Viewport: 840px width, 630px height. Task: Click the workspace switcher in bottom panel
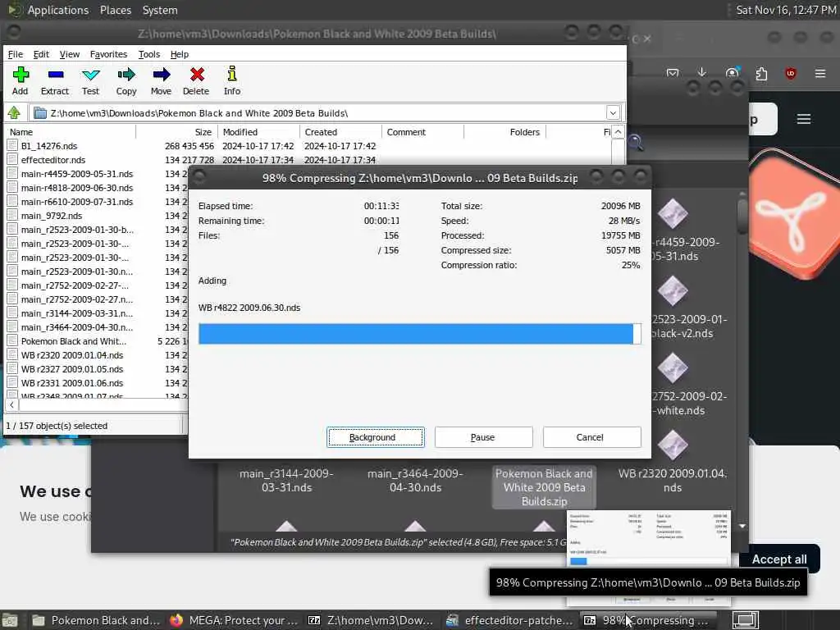click(x=745, y=620)
